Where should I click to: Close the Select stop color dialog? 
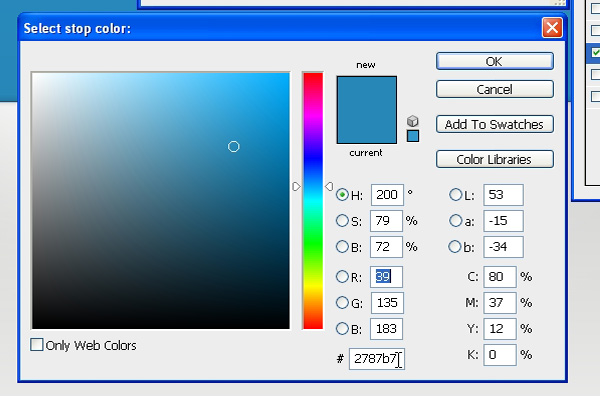[552, 28]
